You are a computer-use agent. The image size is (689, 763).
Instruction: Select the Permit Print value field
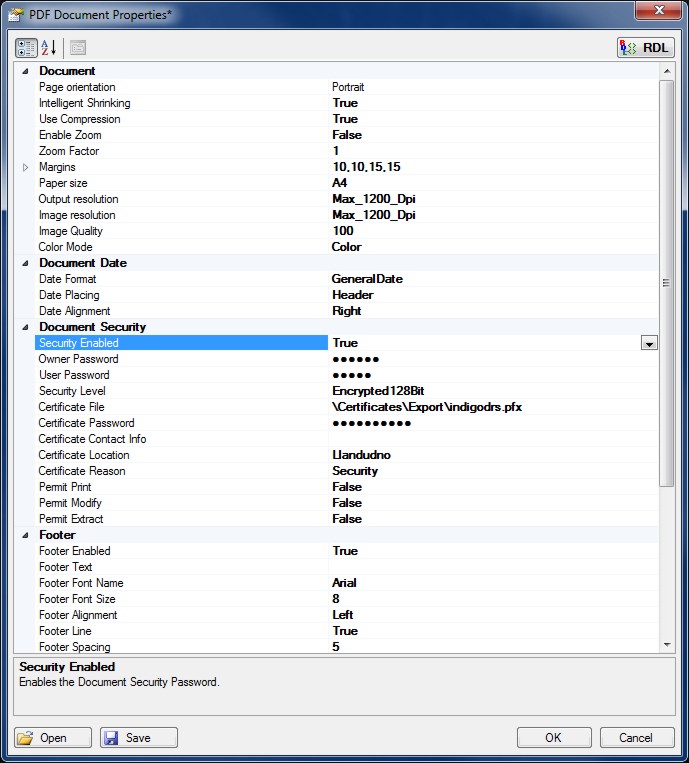[490, 487]
